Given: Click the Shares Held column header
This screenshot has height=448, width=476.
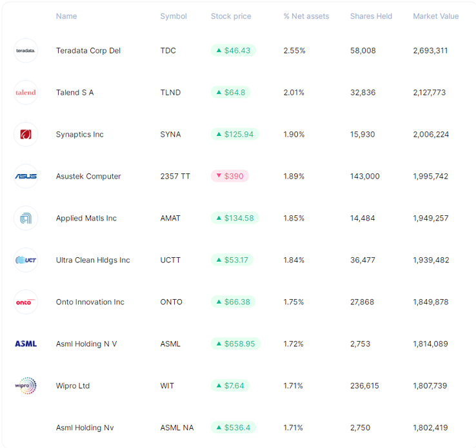Looking at the screenshot, I should coord(372,16).
